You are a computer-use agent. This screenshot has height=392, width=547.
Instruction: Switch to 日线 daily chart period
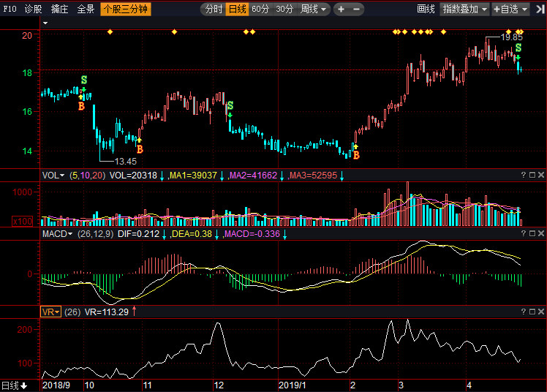[x=236, y=10]
